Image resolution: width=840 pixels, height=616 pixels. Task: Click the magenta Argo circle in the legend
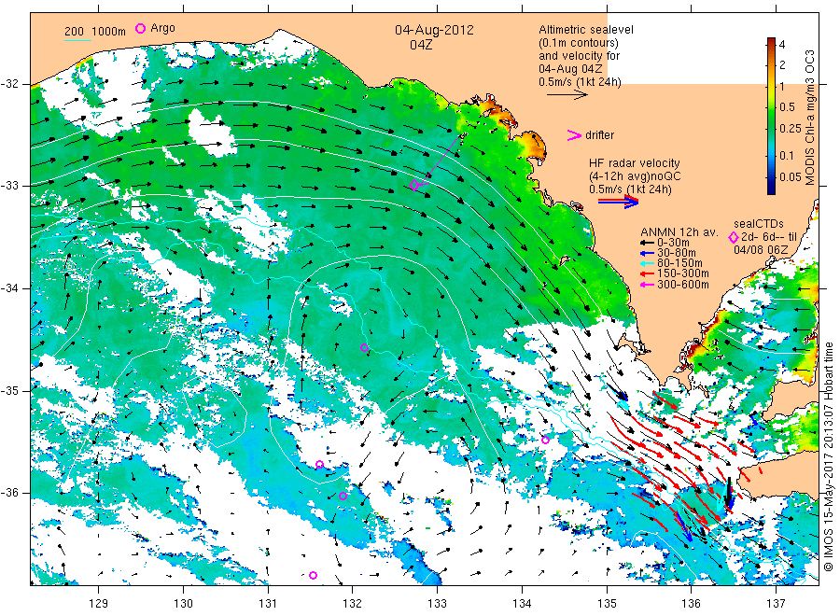point(140,28)
